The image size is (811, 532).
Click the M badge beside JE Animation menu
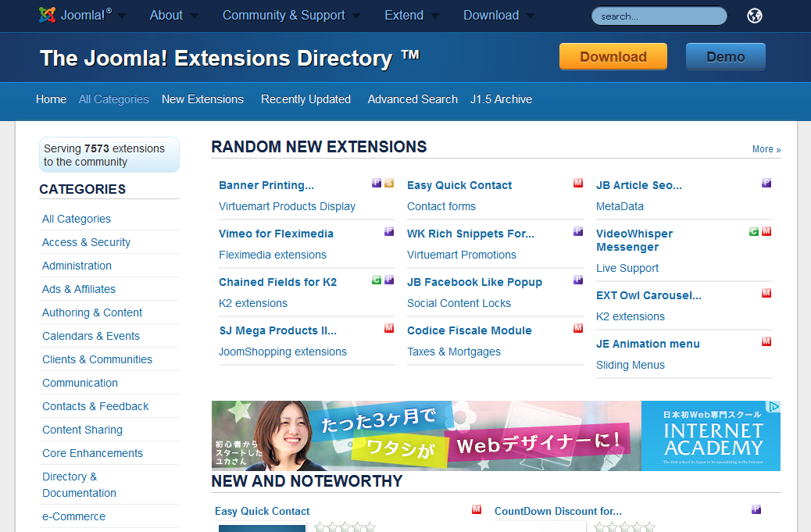pyautogui.click(x=766, y=341)
